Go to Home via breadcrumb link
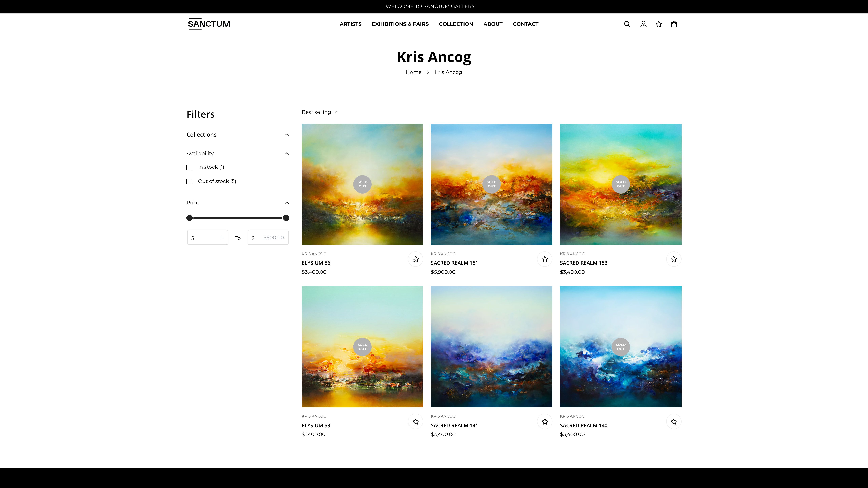 coord(413,72)
